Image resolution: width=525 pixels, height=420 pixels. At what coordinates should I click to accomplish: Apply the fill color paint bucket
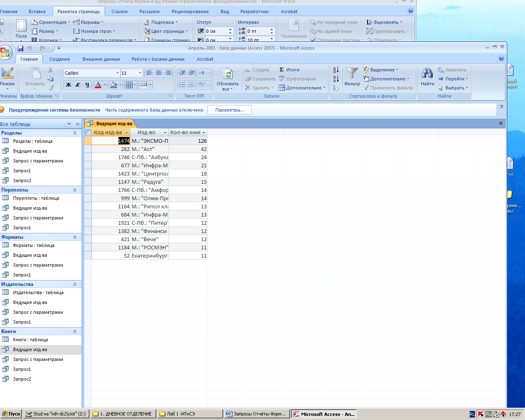[114, 85]
